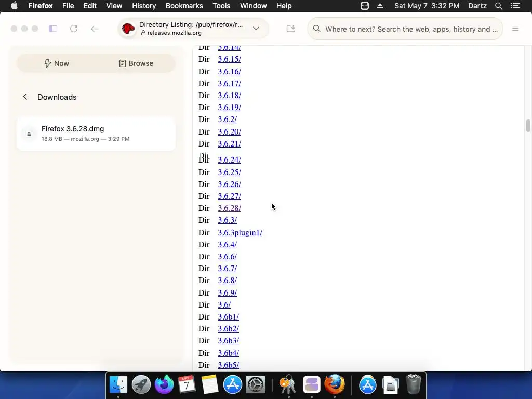Click the padlock icon beside releases.mozilla.org

(x=143, y=33)
